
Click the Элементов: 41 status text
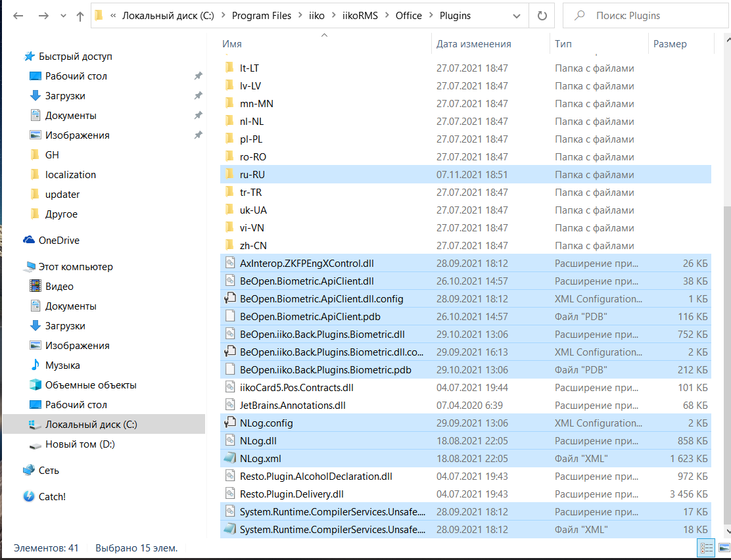[x=46, y=548]
